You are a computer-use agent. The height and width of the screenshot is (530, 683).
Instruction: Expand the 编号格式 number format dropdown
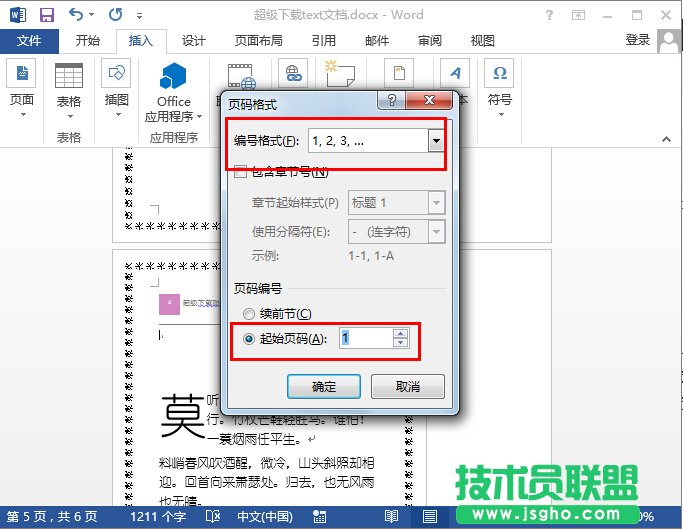point(435,142)
